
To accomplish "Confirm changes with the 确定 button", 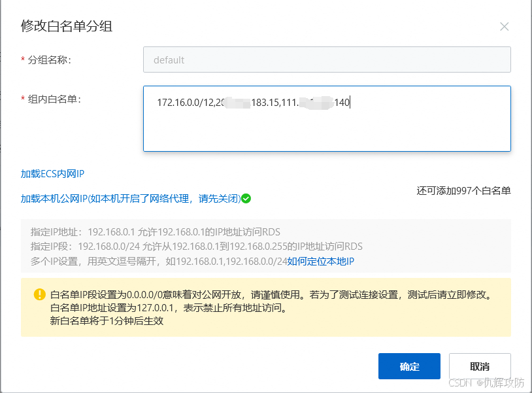I will tap(409, 366).
